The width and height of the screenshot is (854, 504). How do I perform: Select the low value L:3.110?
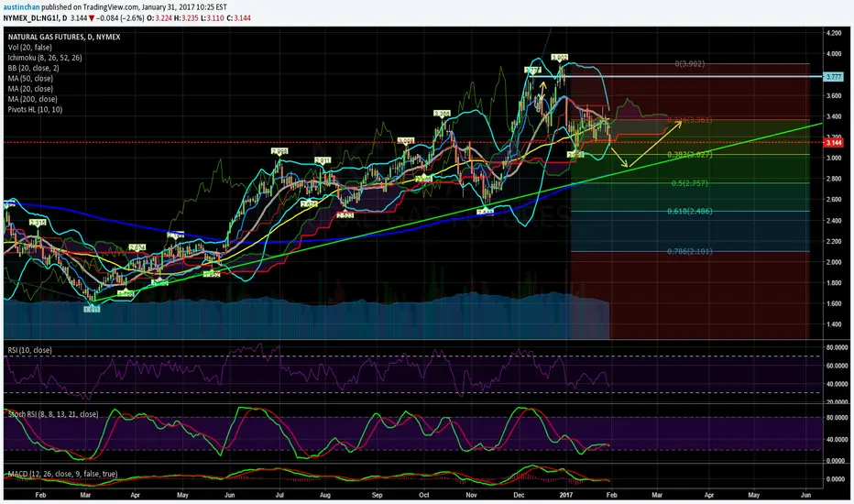point(213,18)
